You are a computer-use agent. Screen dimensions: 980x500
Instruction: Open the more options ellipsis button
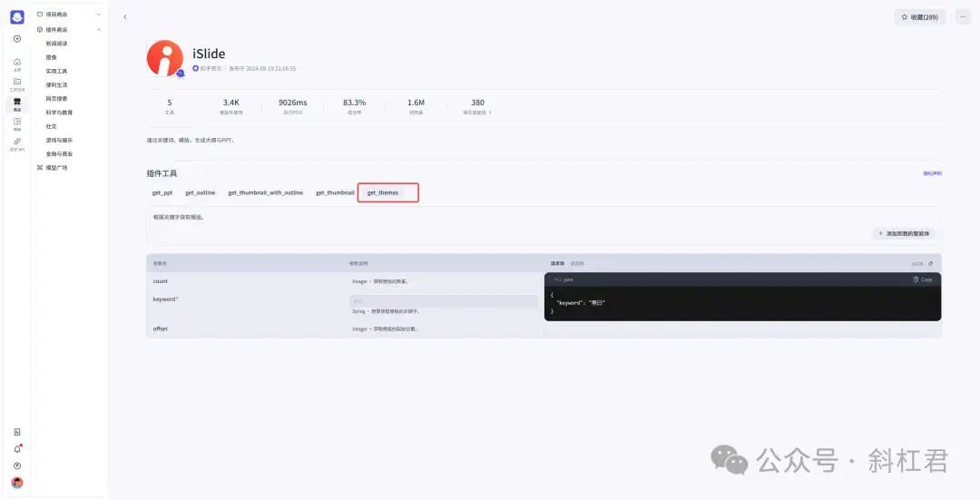pos(963,17)
